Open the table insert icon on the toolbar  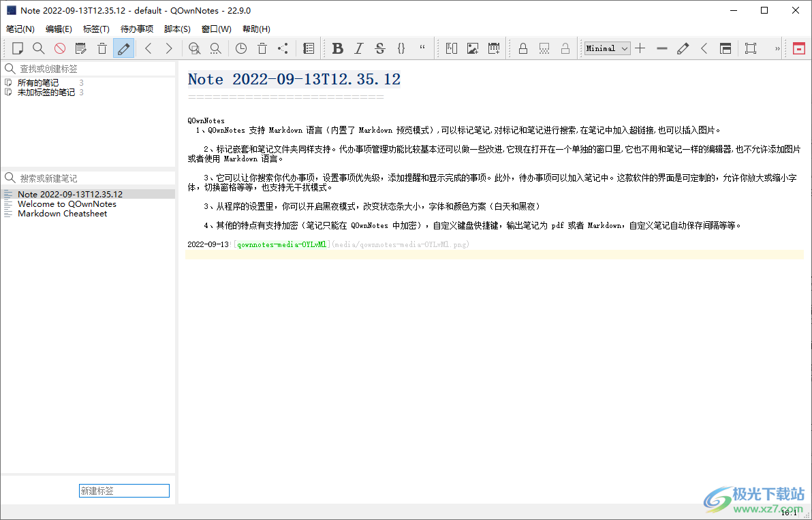[494, 48]
